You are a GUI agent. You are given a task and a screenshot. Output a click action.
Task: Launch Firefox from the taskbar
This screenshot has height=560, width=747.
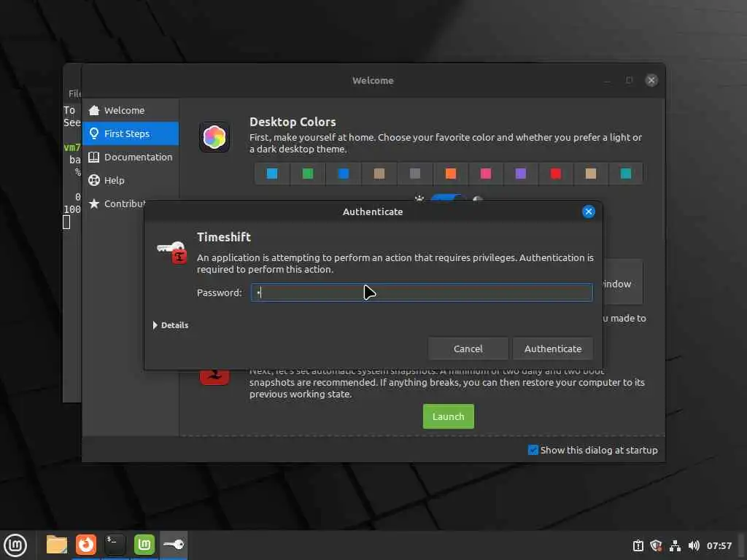(x=86, y=545)
